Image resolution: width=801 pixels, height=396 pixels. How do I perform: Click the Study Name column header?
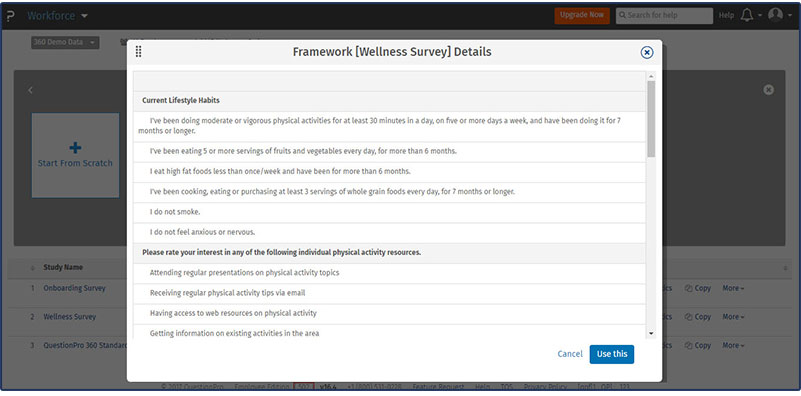pyautogui.click(x=63, y=267)
